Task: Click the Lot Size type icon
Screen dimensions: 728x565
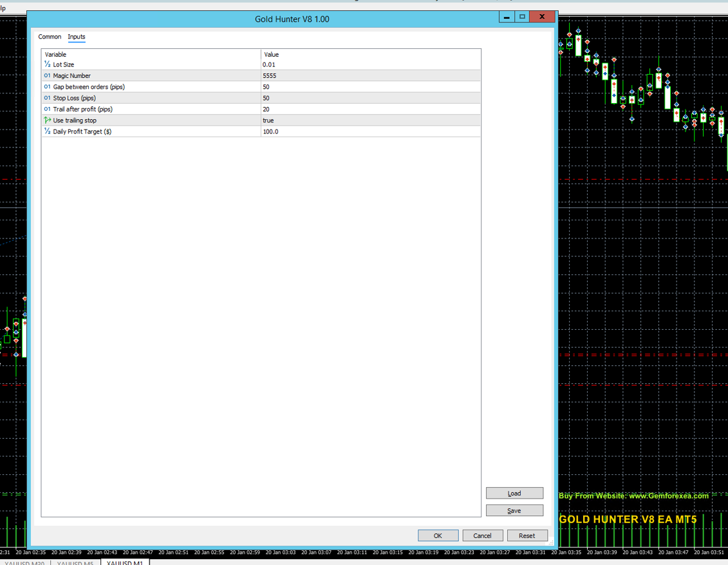Action: (x=47, y=64)
